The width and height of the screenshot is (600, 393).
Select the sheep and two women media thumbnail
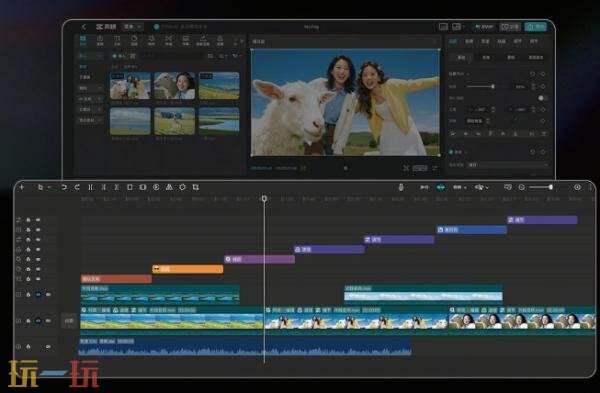pyautogui.click(x=130, y=86)
